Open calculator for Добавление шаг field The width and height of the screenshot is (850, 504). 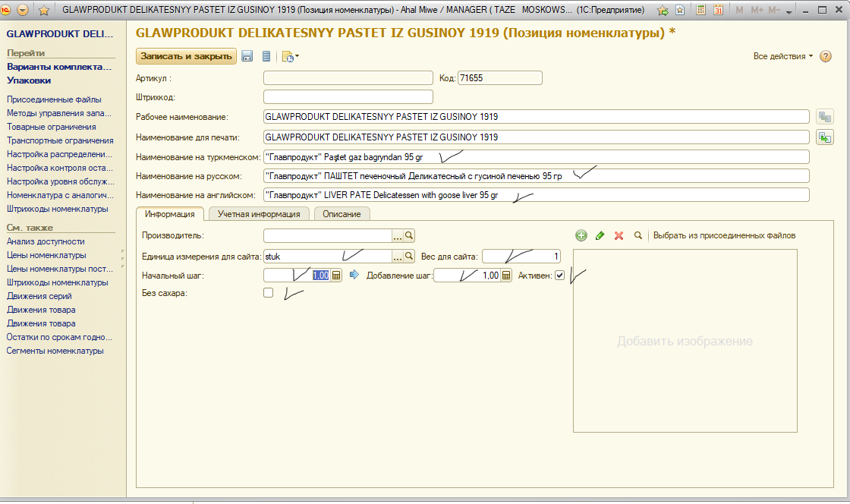(507, 276)
